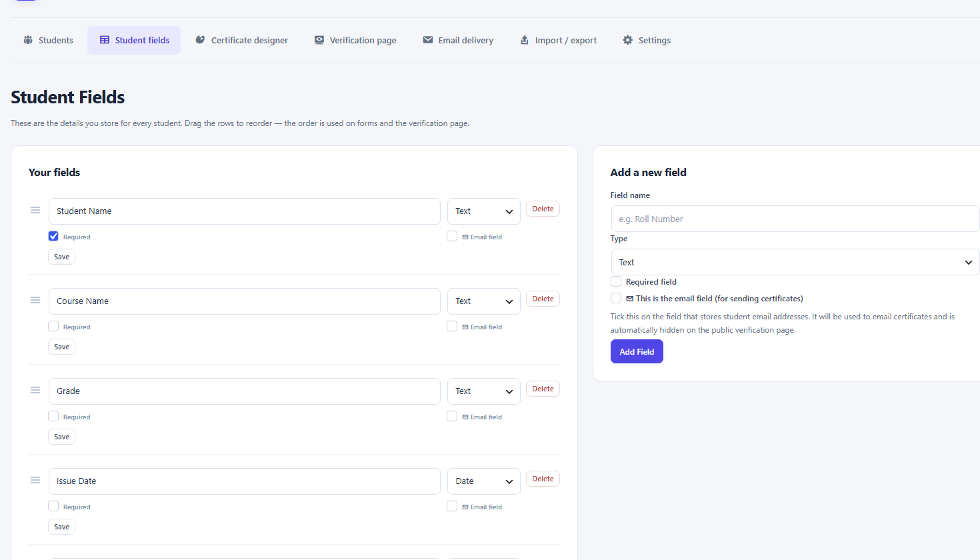Click the Students tab icon

click(x=28, y=40)
